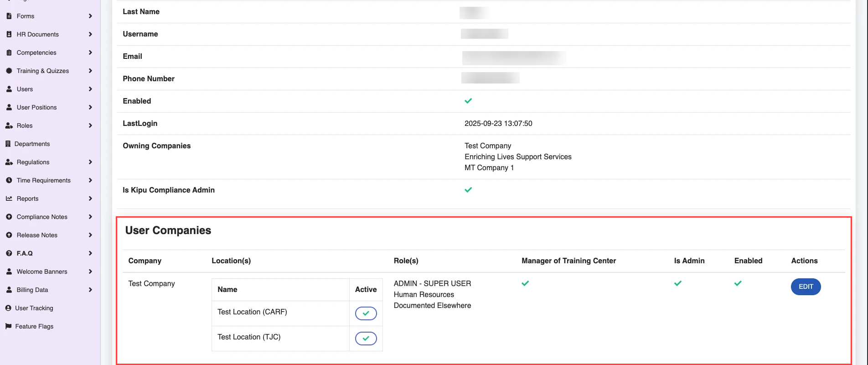Click the Feature Flags flag icon

(8, 326)
